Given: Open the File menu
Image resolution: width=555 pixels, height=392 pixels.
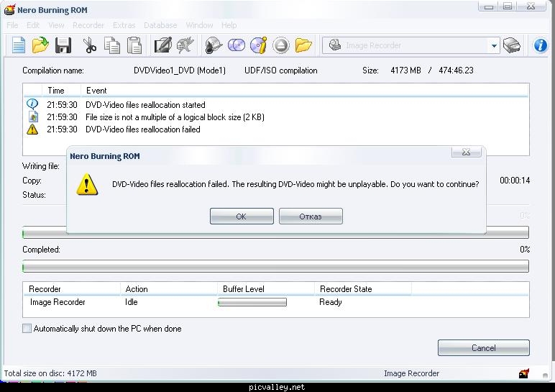Looking at the screenshot, I should pos(12,25).
